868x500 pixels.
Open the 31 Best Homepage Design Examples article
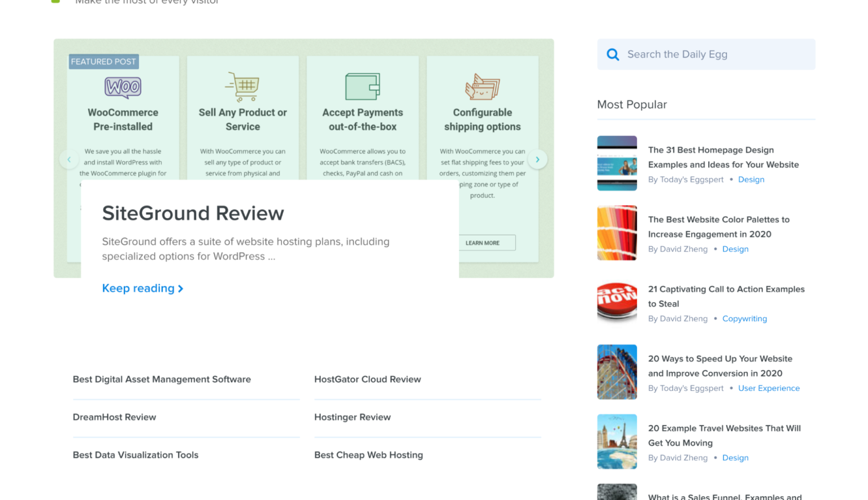coord(723,157)
